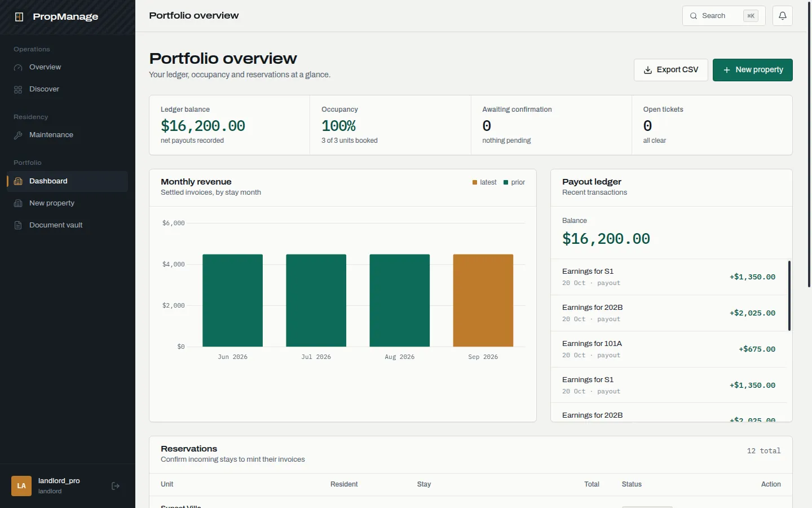
Task: Click the '12 total' reservations count
Action: pos(764,451)
